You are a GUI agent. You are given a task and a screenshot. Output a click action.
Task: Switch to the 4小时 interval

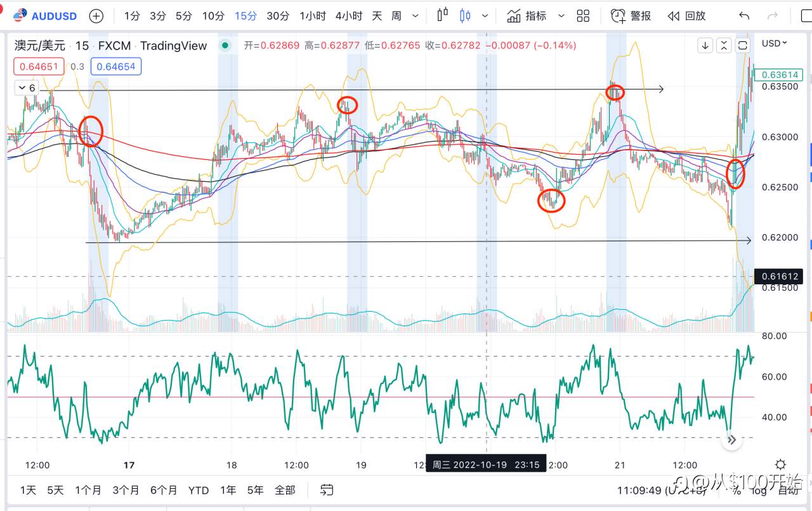click(348, 16)
